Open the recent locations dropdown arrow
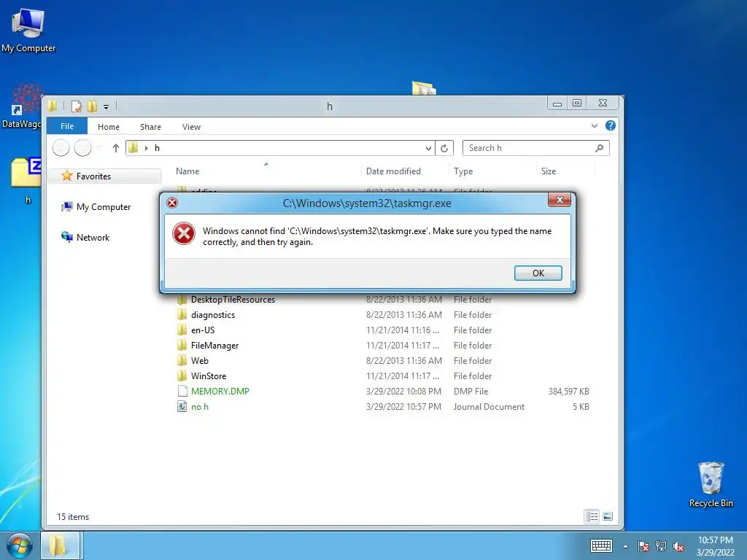The width and height of the screenshot is (747, 560). tap(99, 148)
